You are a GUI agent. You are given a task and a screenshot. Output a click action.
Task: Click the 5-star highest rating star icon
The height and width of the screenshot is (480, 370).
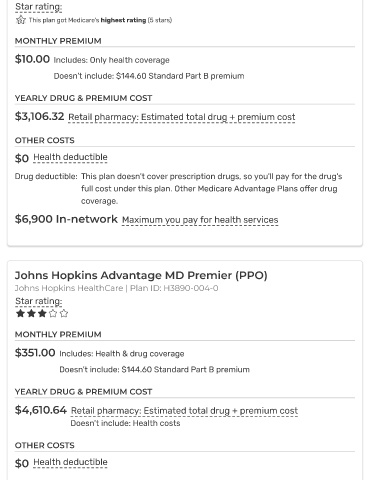coord(21,20)
